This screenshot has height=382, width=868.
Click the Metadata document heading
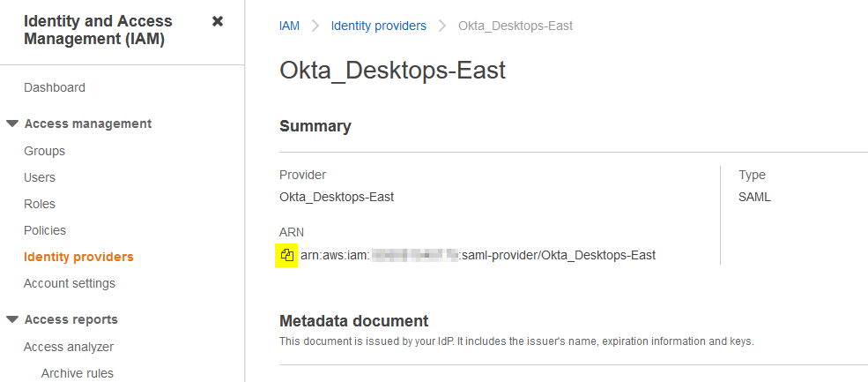pos(353,321)
